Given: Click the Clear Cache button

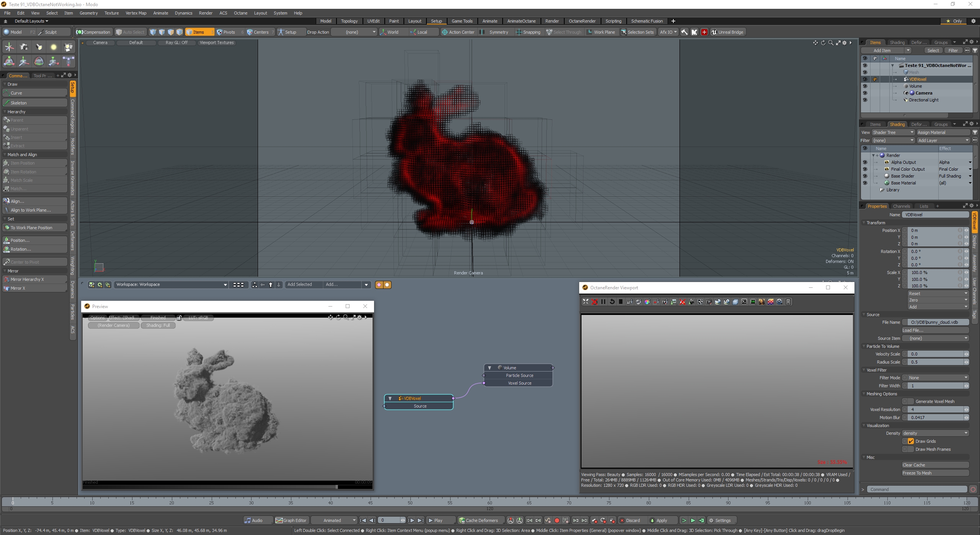Looking at the screenshot, I should tap(935, 465).
